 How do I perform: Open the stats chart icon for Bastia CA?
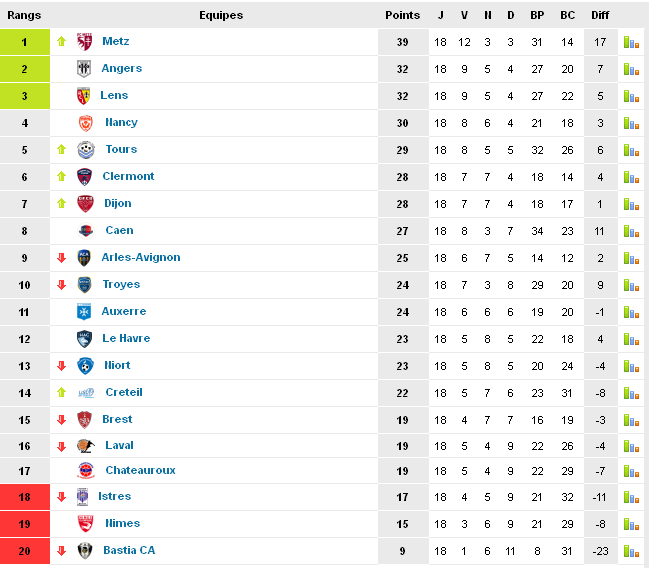631,551
